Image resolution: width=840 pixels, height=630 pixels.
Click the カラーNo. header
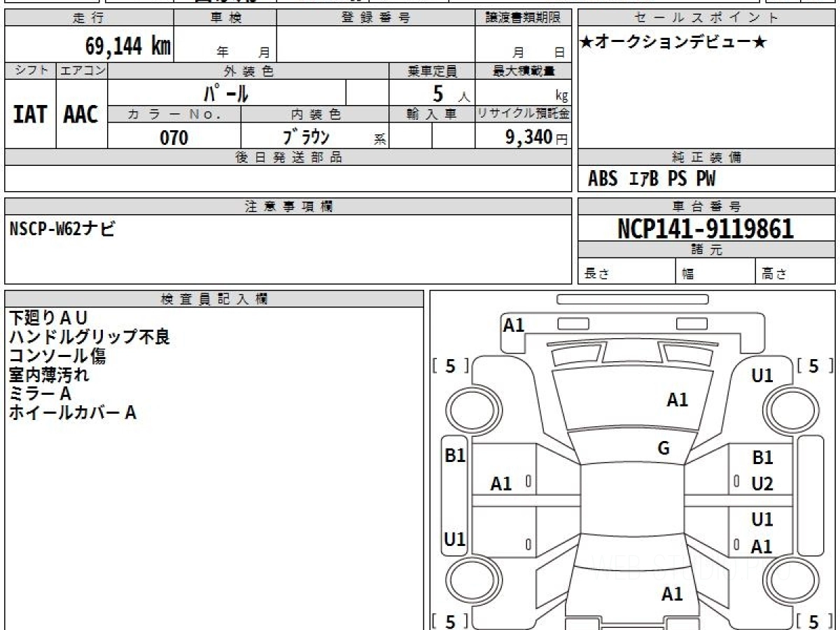coord(174,114)
